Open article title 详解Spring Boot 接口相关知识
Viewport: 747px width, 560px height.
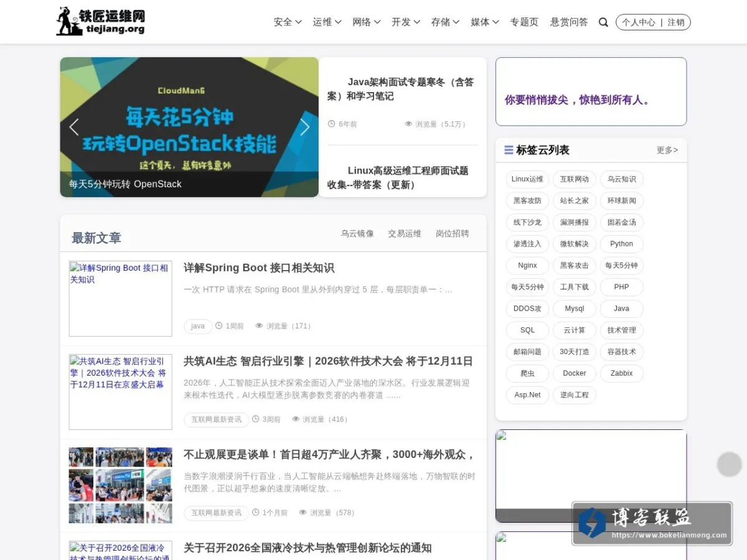pyautogui.click(x=259, y=268)
